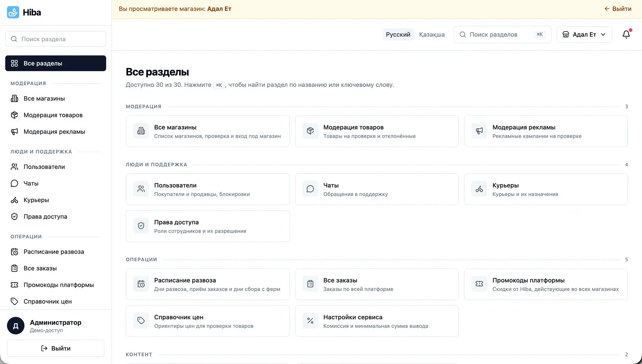Click the Администратор profile avatar
The height and width of the screenshot is (364, 642).
[16, 326]
